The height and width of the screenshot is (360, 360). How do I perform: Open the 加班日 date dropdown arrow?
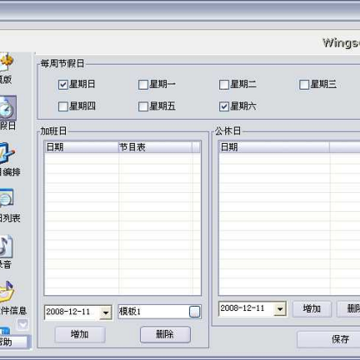pyautogui.click(x=106, y=312)
